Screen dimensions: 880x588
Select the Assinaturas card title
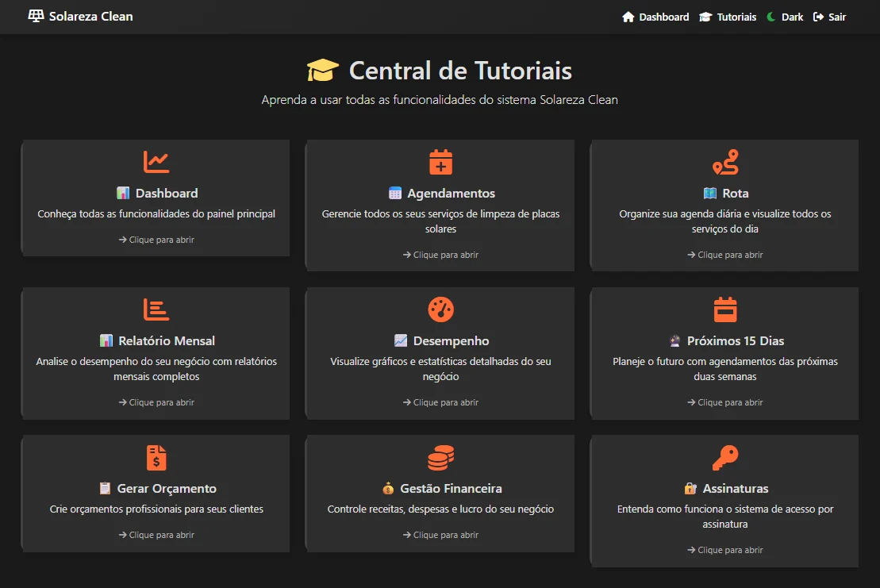(736, 488)
